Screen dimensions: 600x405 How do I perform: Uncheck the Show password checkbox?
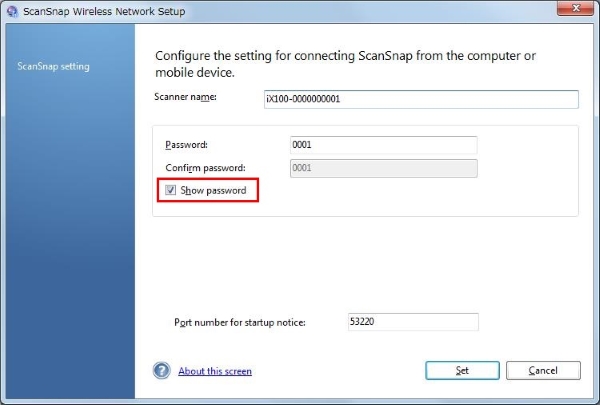pyautogui.click(x=170, y=190)
